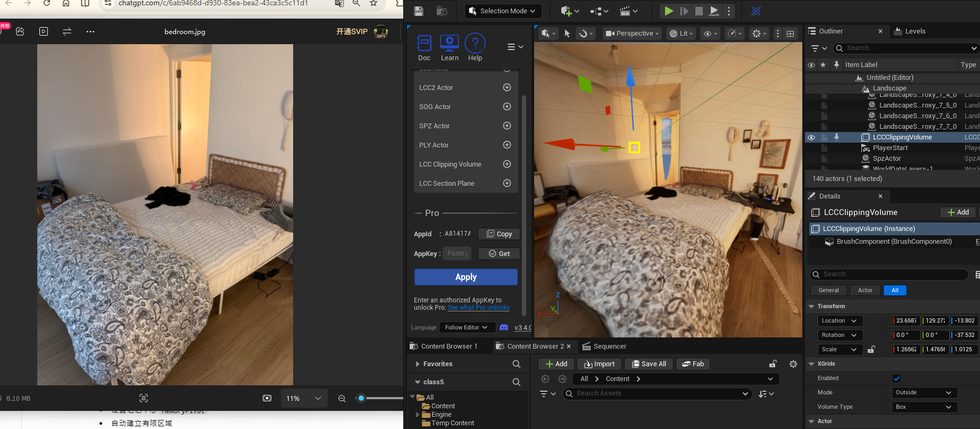The height and width of the screenshot is (429, 980).
Task: Open the viewport settings gear menu
Action: [759, 34]
